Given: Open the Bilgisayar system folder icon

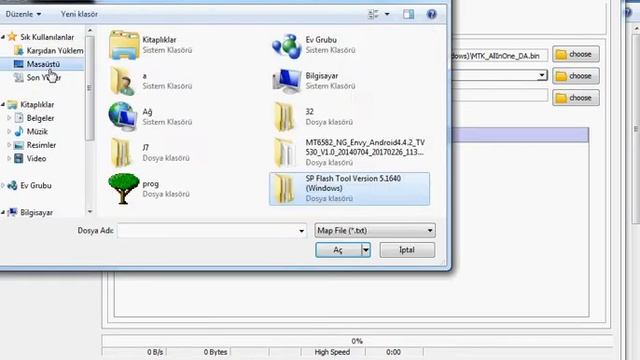Looking at the screenshot, I should coord(287,81).
